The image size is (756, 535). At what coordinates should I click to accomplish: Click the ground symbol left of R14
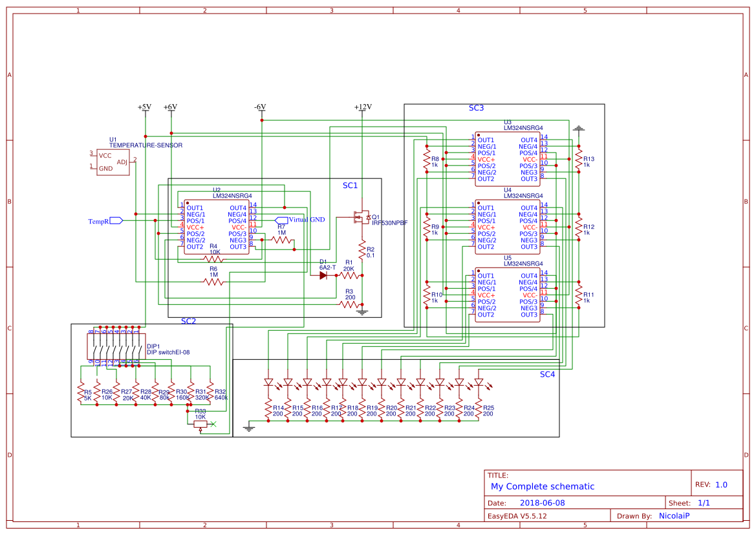(249, 428)
